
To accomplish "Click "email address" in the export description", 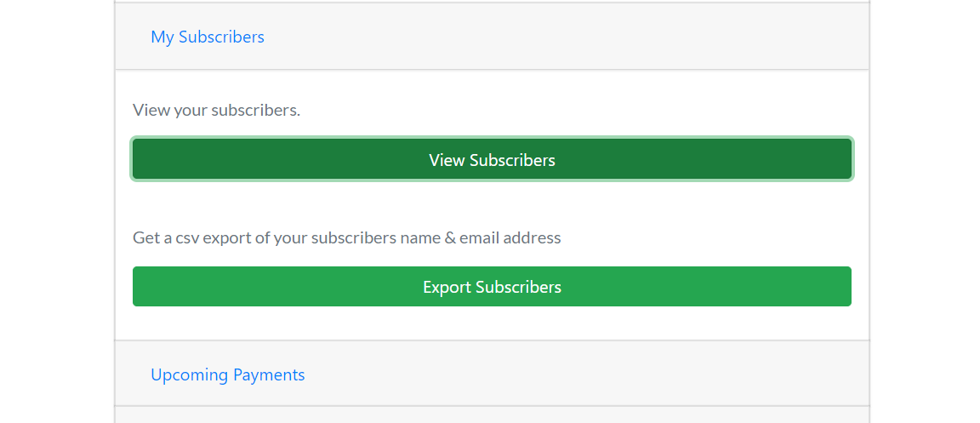I will point(510,237).
